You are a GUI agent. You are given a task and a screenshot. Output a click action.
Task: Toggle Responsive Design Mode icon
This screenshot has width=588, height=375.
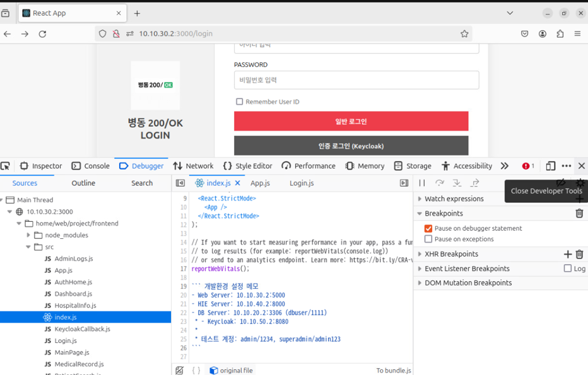coord(551,166)
